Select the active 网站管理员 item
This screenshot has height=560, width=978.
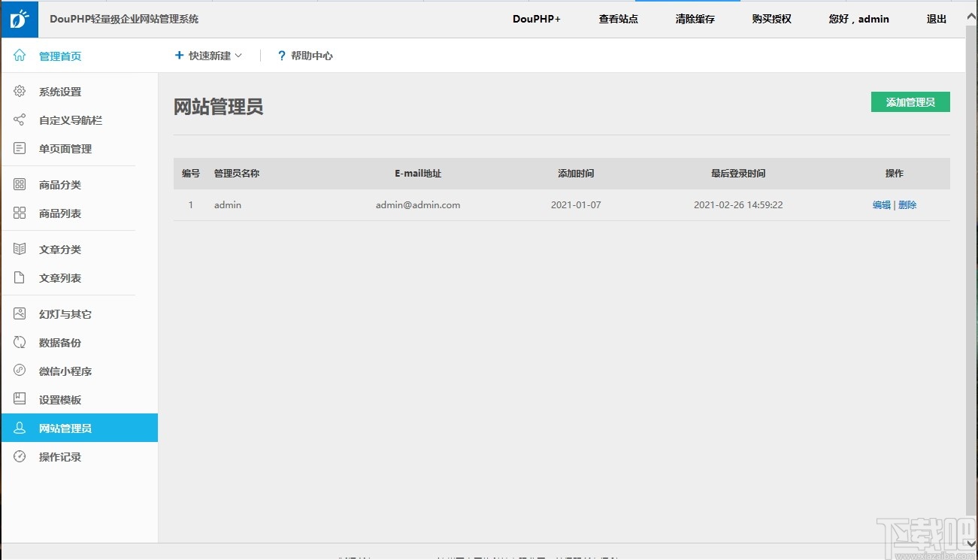pyautogui.click(x=79, y=428)
